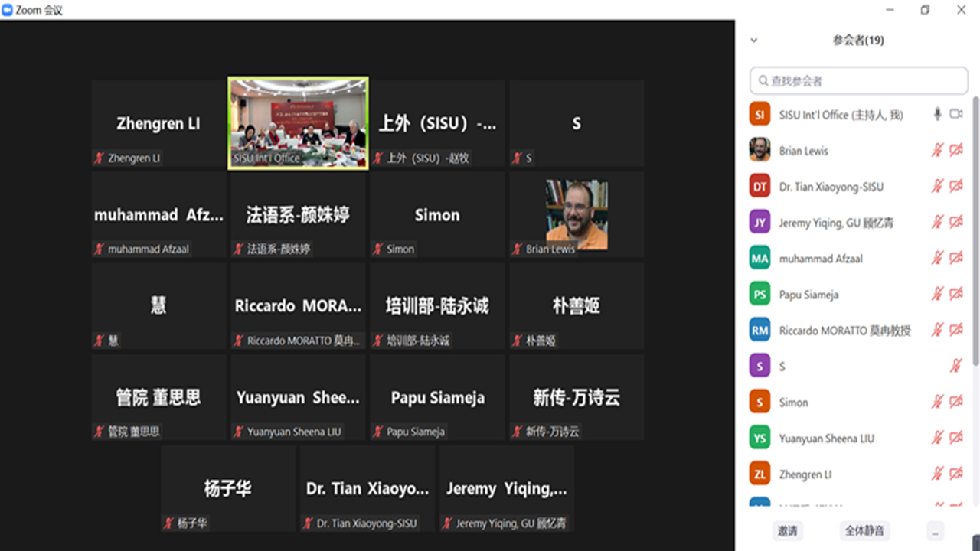Click Brian Lewis muted microphone icon
This screenshot has height=551, width=980.
coord(937,150)
